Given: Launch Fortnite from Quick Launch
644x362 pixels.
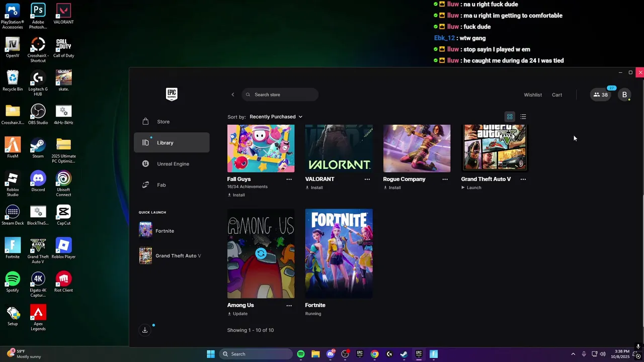Looking at the screenshot, I should coord(172,231).
